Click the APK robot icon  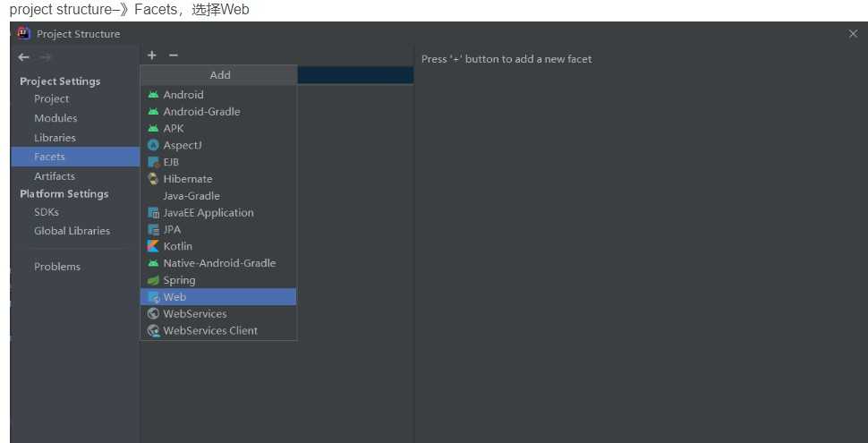click(153, 129)
